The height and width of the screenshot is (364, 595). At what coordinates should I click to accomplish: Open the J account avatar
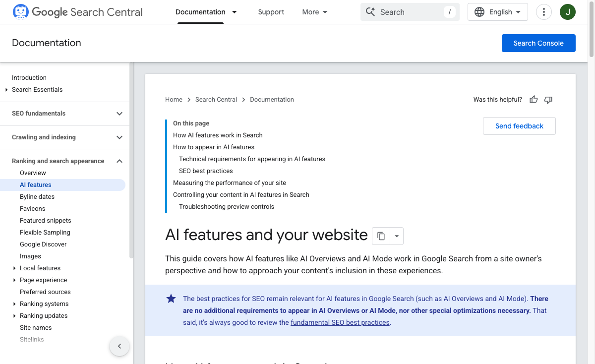(568, 12)
